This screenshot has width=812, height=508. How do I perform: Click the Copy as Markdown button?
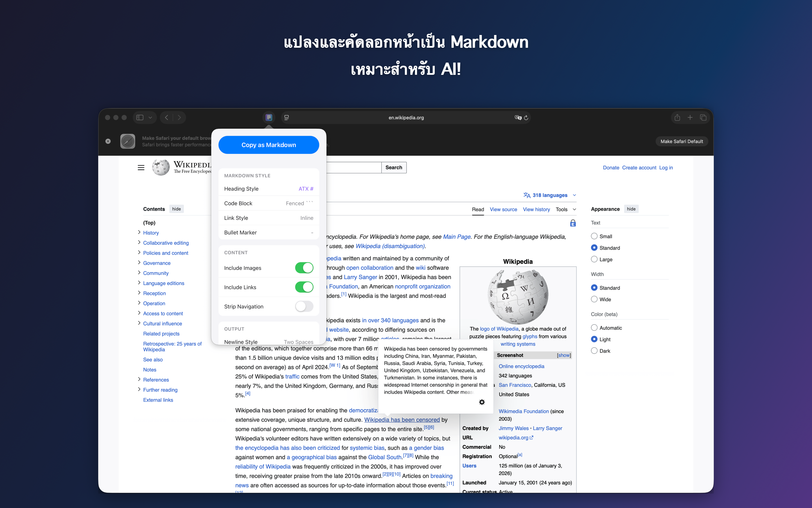tap(268, 145)
